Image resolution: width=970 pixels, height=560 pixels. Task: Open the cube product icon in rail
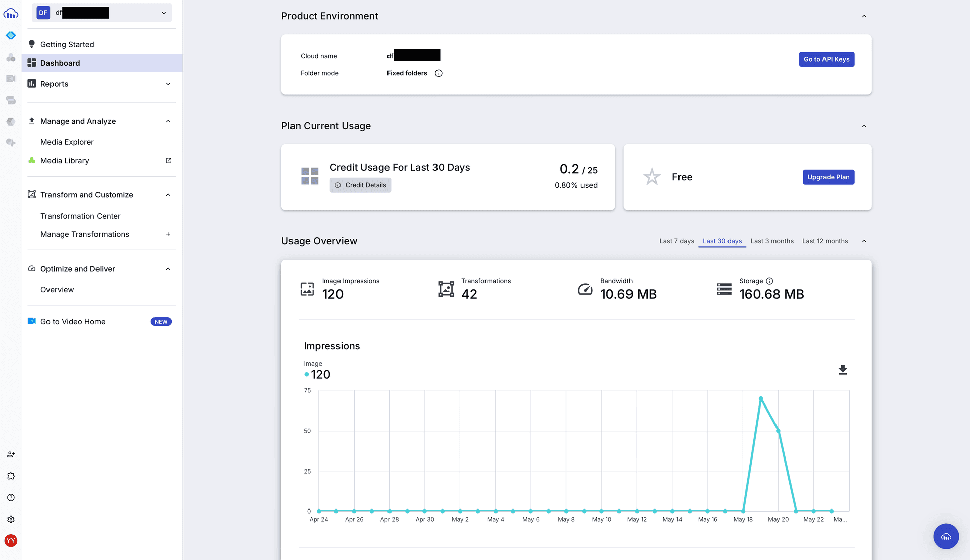(11, 122)
